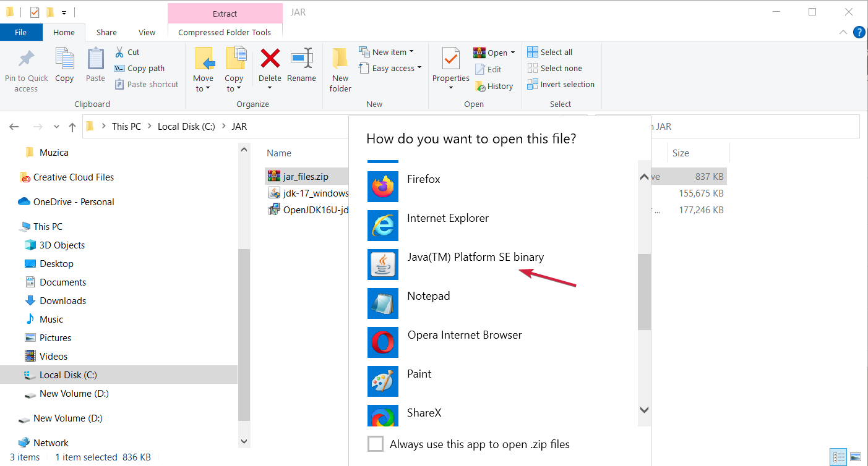Click the Paste clipboard icon
This screenshot has width=868, height=466.
pyautogui.click(x=95, y=59)
